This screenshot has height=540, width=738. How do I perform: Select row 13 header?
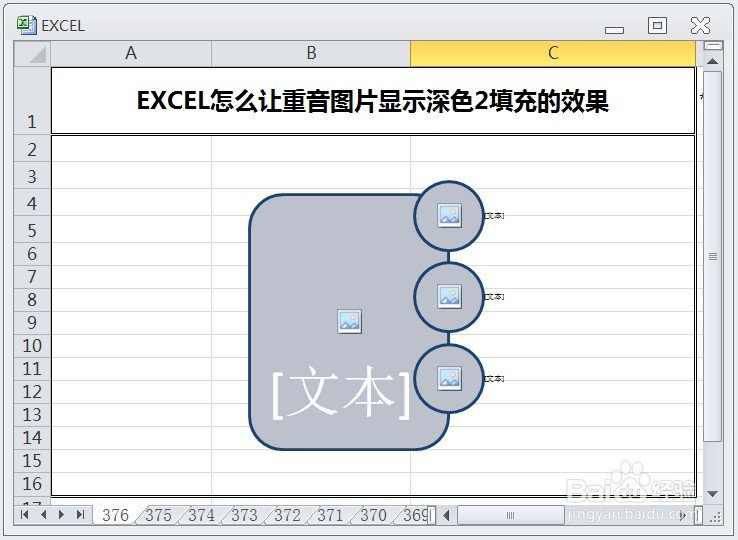coord(32,415)
